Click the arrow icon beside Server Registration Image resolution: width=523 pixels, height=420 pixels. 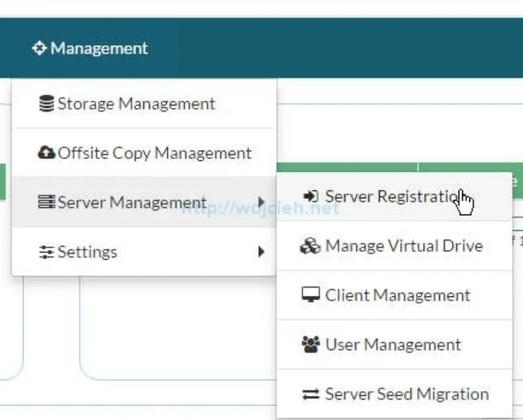[311, 195]
